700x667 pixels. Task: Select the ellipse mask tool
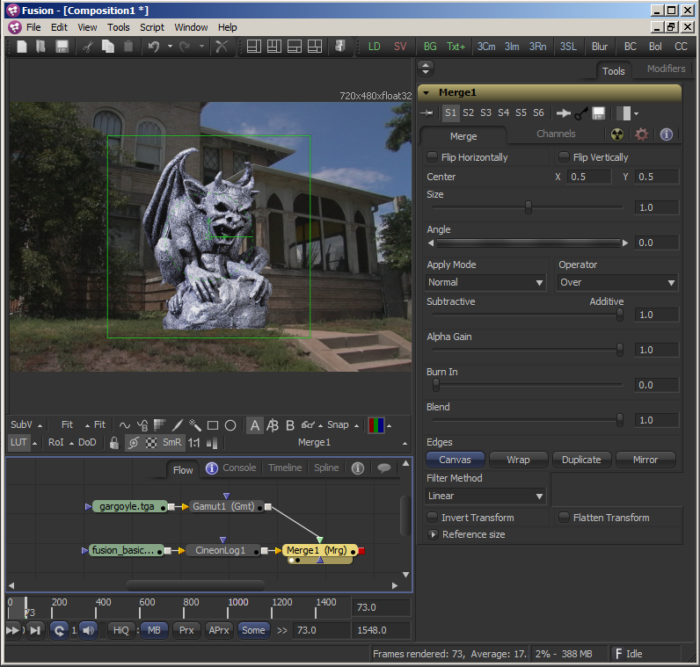230,425
